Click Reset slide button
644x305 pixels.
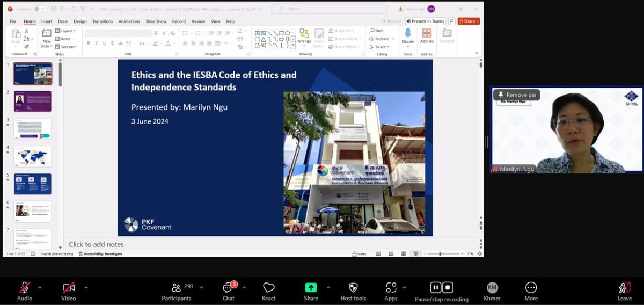[x=63, y=39]
